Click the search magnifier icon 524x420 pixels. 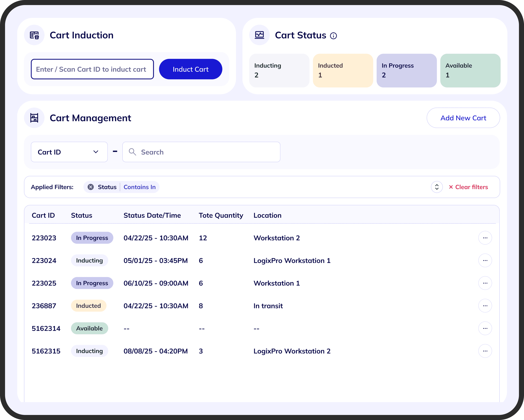(132, 152)
